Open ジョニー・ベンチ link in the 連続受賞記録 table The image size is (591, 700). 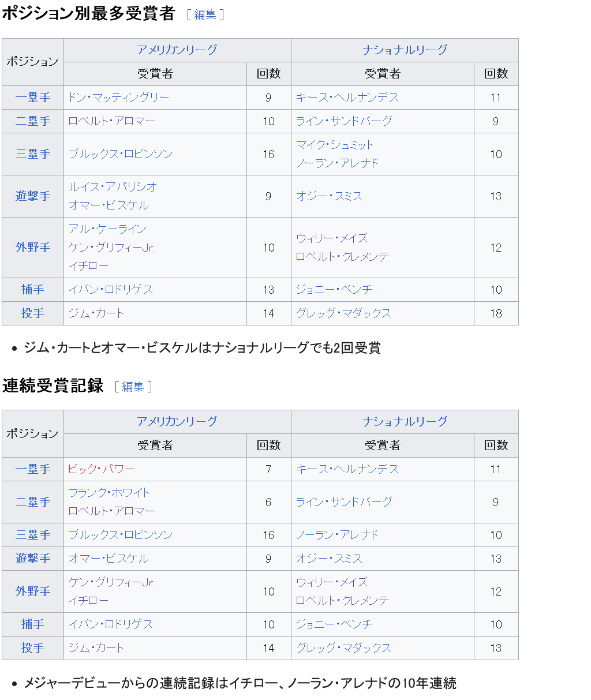pyautogui.click(x=334, y=624)
